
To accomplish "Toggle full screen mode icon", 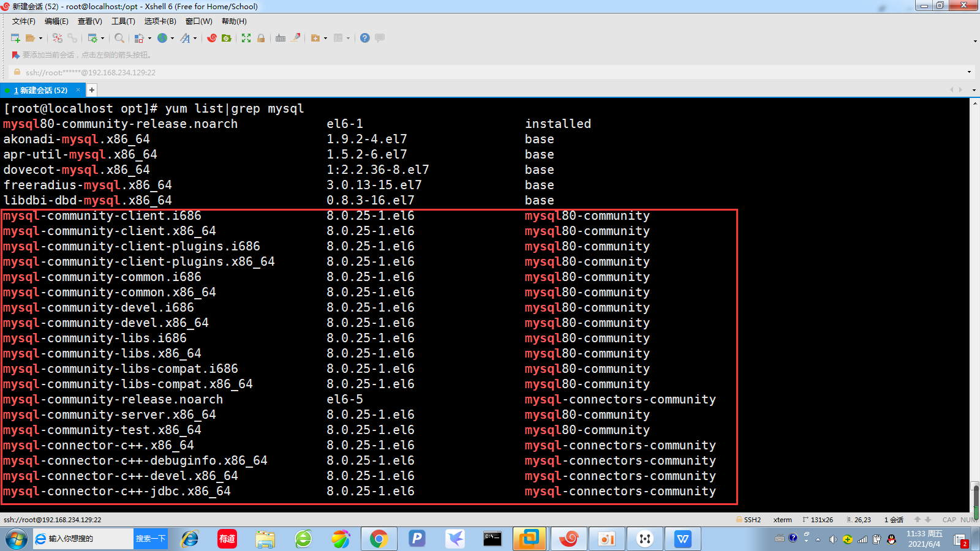I will click(247, 37).
